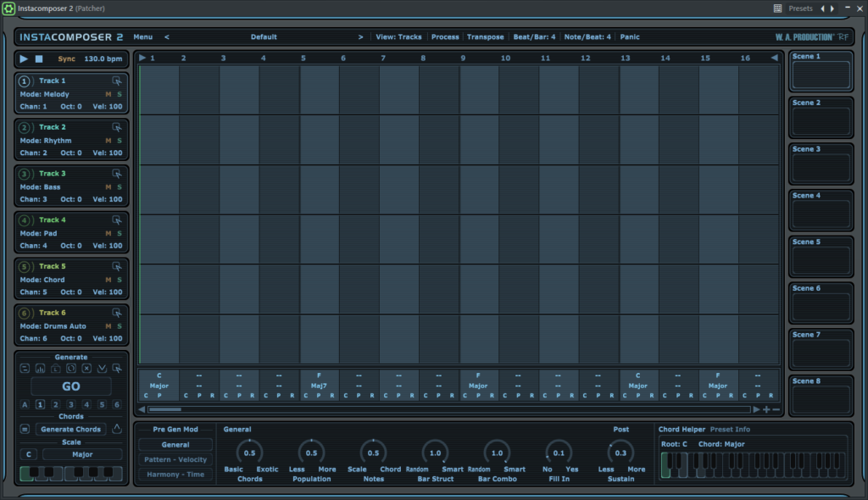The height and width of the screenshot is (500, 868).
Task: Click the Track 1 drag-to-DAW cursor icon
Action: tap(117, 81)
